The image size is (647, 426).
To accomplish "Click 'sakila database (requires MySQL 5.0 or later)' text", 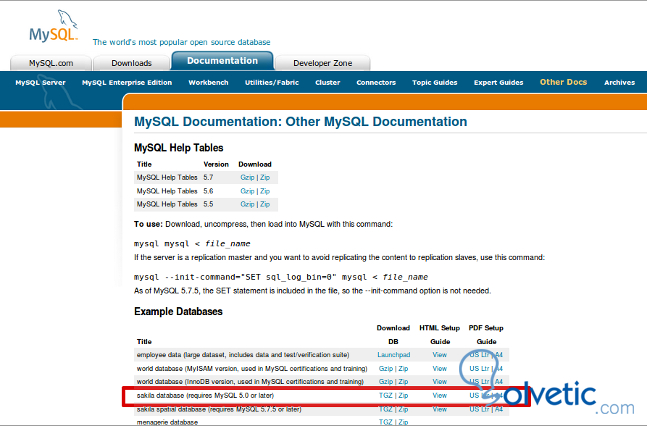I will tap(205, 395).
